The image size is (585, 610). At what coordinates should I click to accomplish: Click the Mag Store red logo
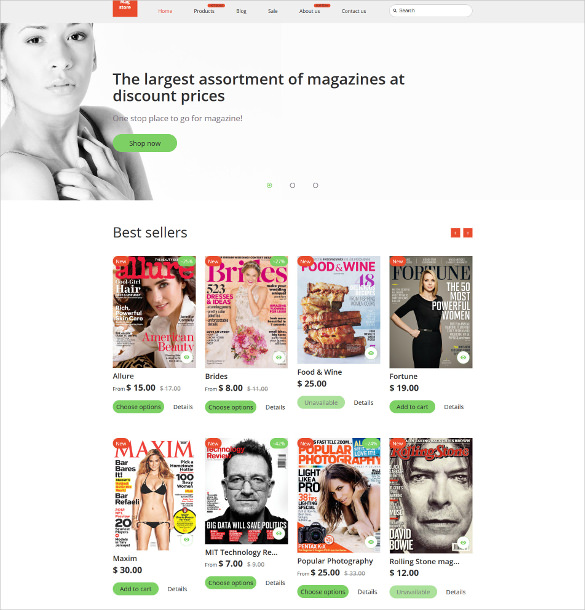[x=125, y=8]
